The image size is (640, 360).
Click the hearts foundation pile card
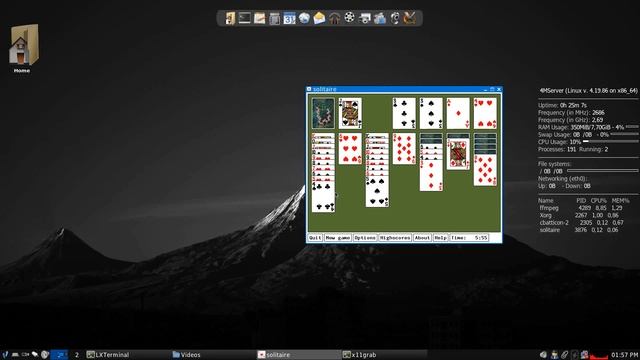point(485,113)
